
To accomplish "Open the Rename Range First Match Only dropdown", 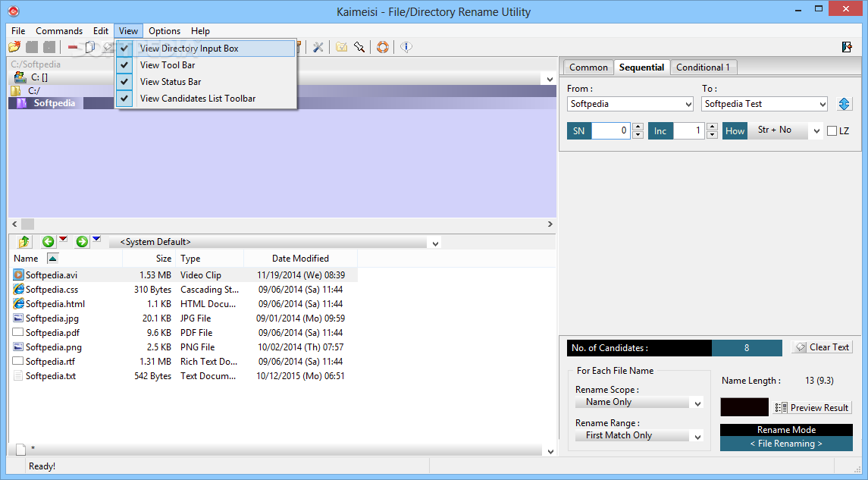I will click(698, 436).
